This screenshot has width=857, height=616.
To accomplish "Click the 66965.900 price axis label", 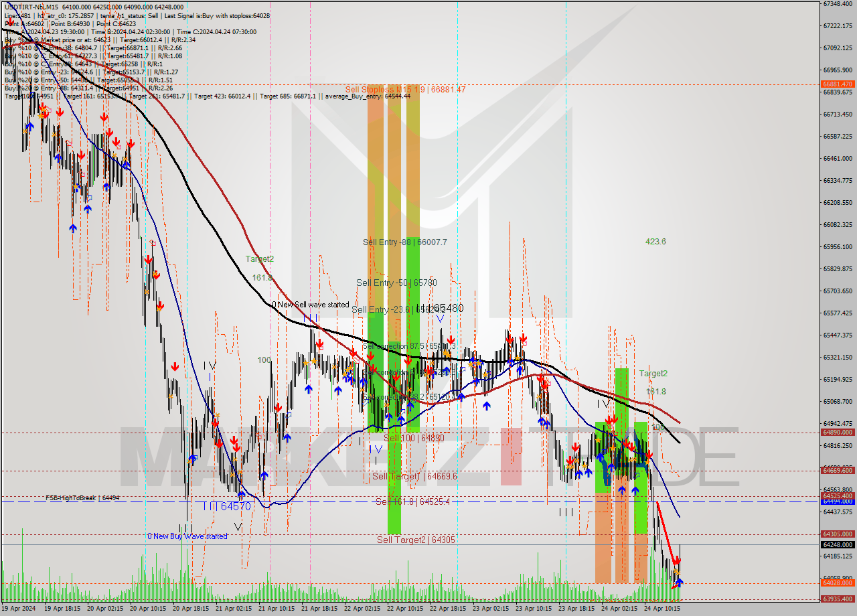I will pyautogui.click(x=838, y=70).
